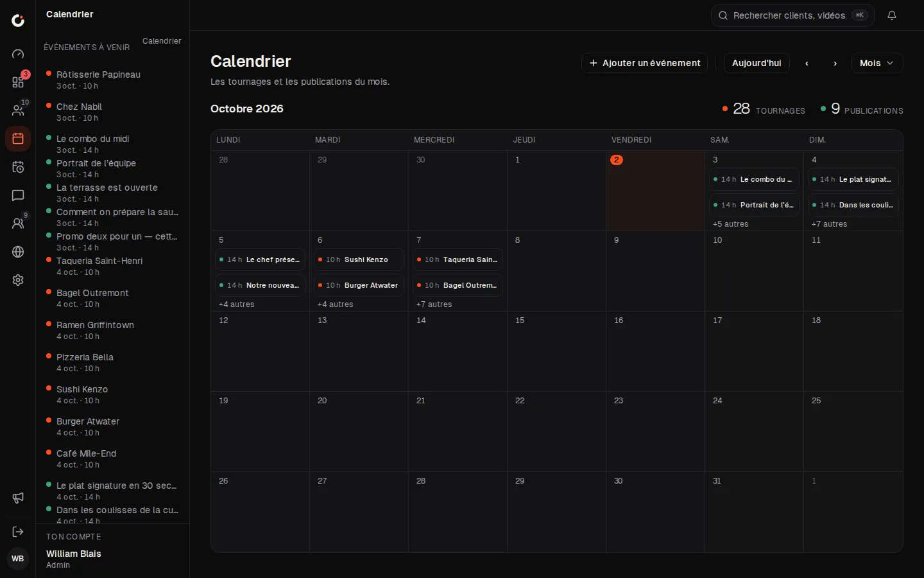The image size is (924, 578).
Task: Select La terrasse est ouverte in list
Action: [113, 193]
